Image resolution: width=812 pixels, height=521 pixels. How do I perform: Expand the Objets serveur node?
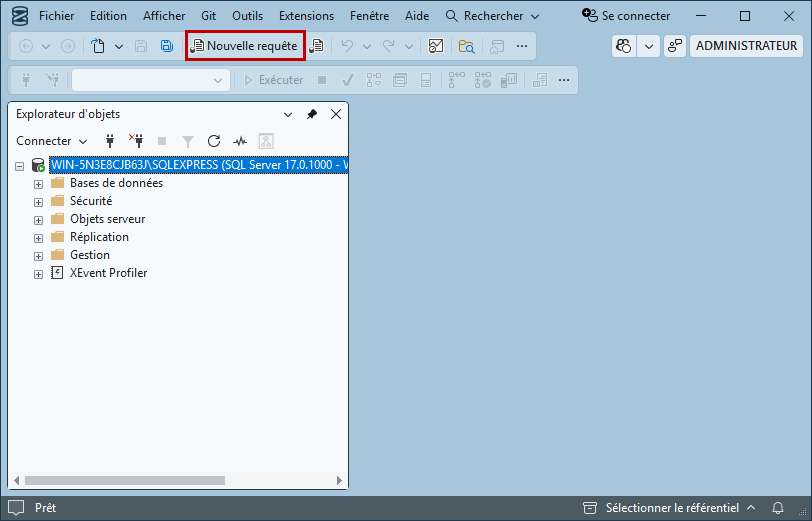point(38,220)
